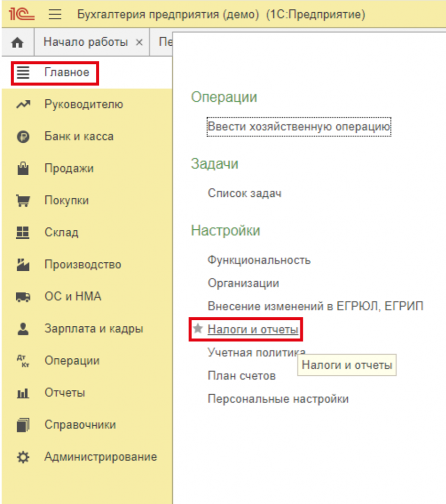Viewport: 446px width, 504px height.
Task: Click the Банк и касса coin icon
Action: point(23,137)
